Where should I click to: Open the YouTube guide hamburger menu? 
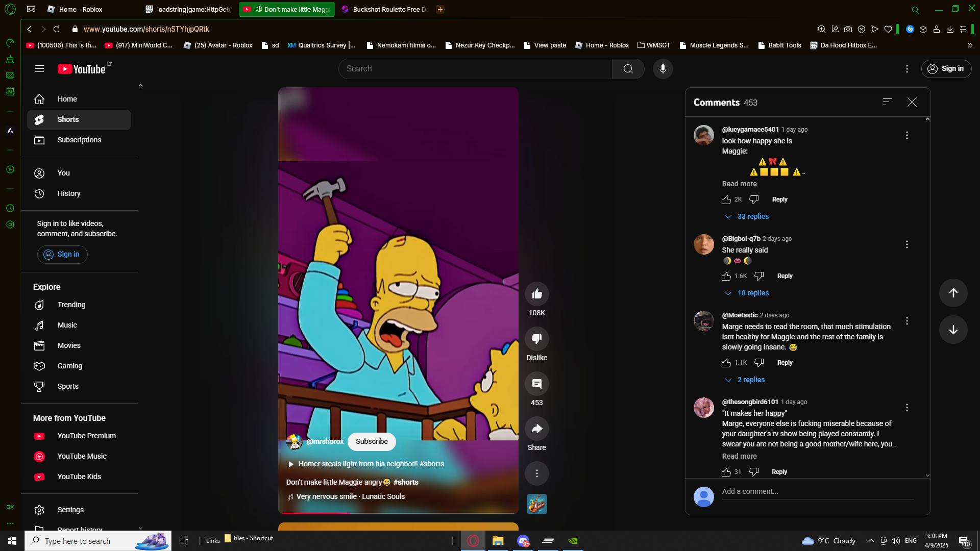(x=39, y=69)
